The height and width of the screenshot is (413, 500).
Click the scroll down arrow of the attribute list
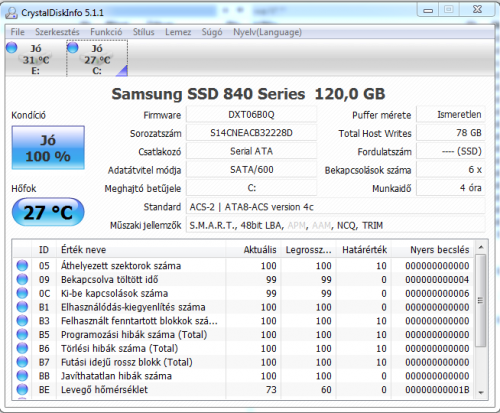point(481,393)
